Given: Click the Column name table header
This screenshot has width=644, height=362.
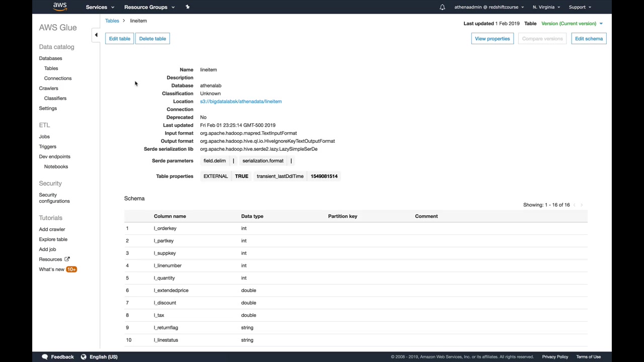Looking at the screenshot, I should pos(170,216).
